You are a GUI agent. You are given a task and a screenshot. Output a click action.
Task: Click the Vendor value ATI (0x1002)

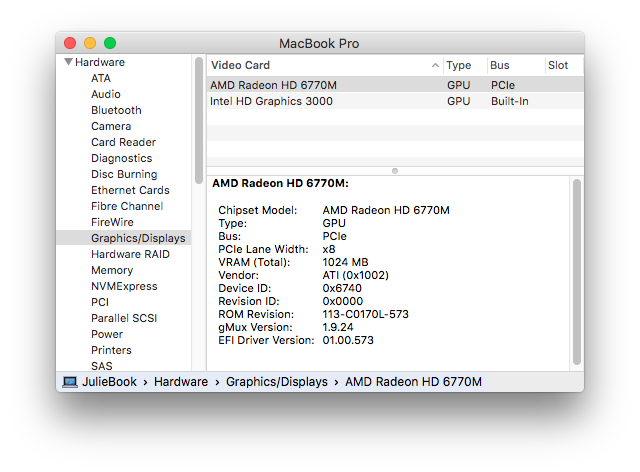pos(356,275)
